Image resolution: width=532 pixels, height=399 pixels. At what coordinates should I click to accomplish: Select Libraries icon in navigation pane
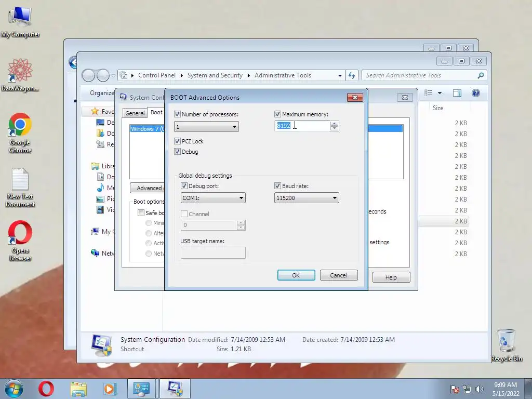[x=95, y=166]
